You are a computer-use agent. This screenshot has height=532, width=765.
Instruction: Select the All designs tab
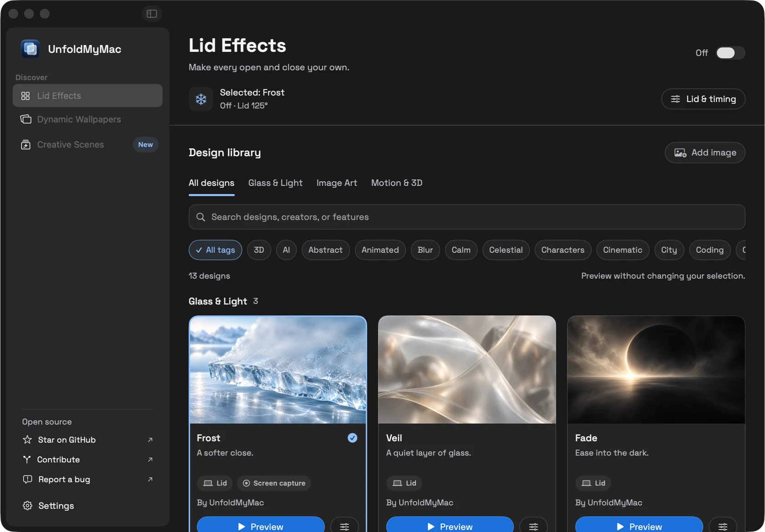[x=211, y=183]
